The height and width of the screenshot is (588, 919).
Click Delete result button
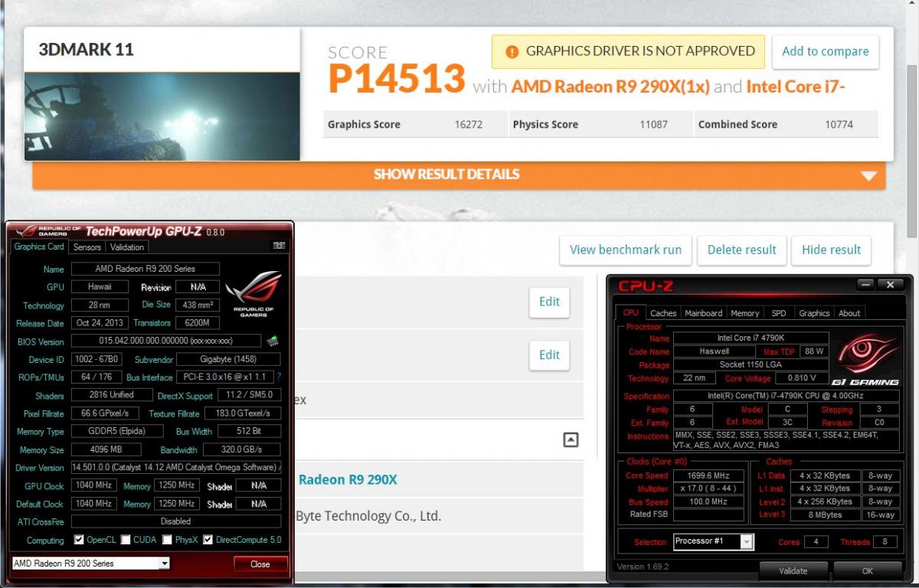pyautogui.click(x=741, y=250)
